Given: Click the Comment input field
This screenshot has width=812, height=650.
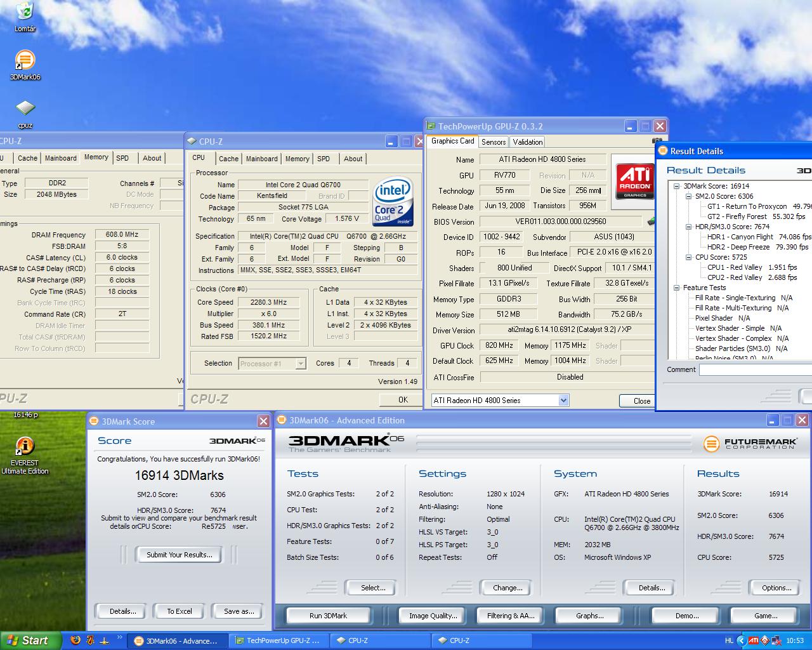Looking at the screenshot, I should coord(755,369).
